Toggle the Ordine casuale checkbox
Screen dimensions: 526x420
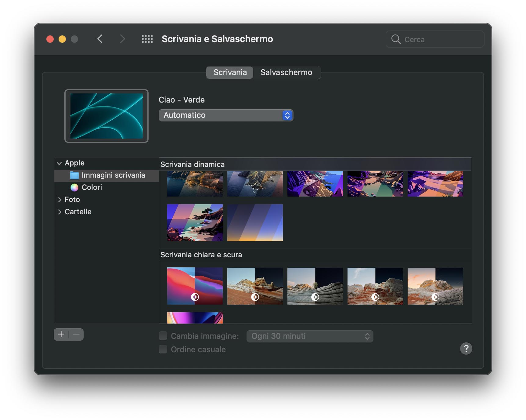163,349
